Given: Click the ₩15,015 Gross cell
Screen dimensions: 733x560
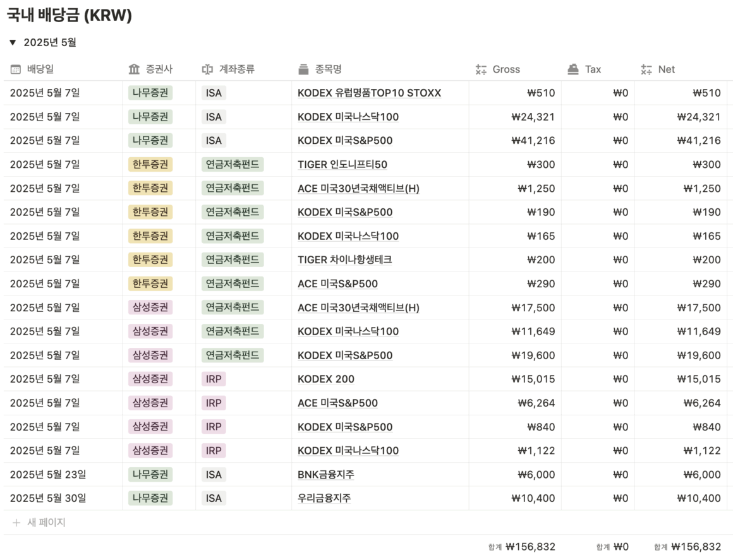Looking at the screenshot, I should [515, 379].
